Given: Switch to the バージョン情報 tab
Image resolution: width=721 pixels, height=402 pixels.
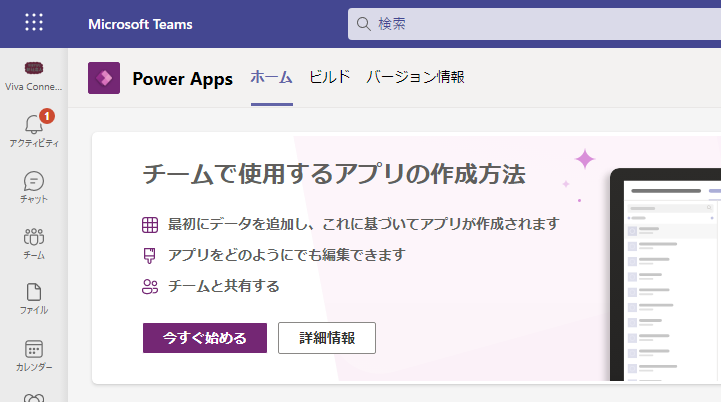Looking at the screenshot, I should click(415, 77).
